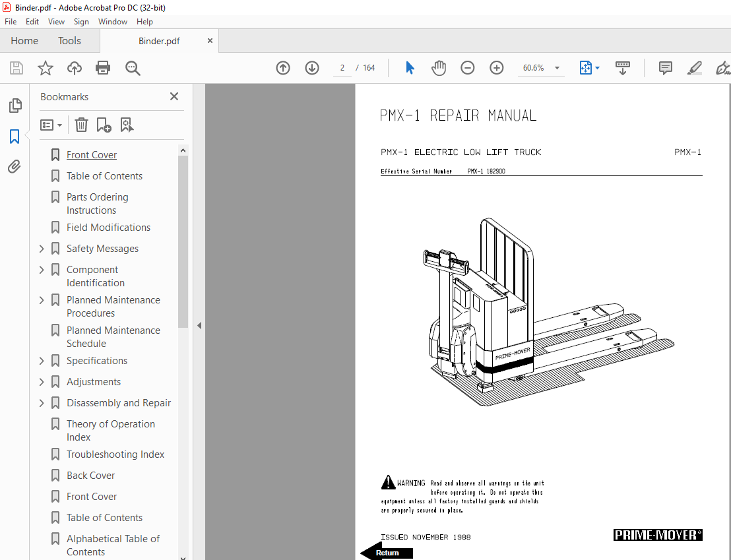Open the underlined Front Cover bookmark

(91, 155)
